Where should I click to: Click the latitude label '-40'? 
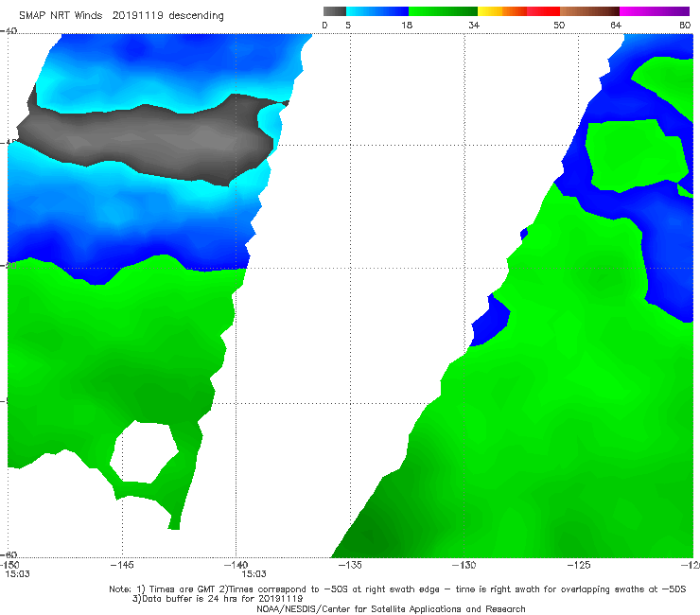coord(9,30)
